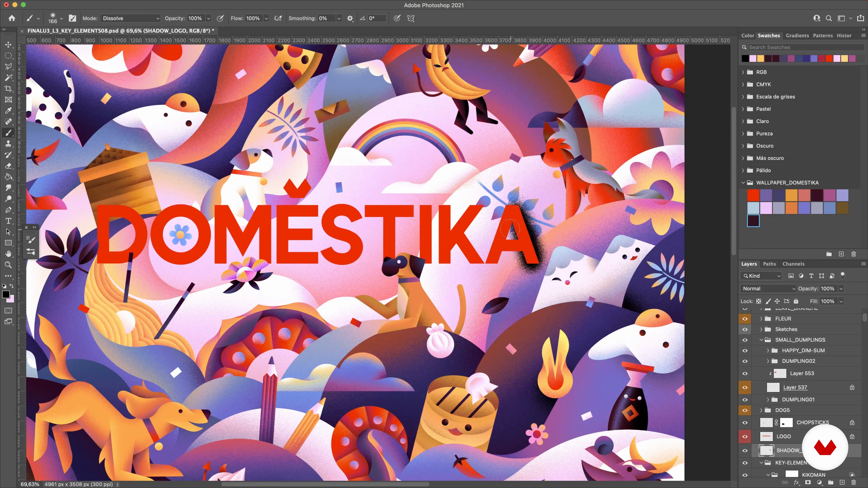This screenshot has height=488, width=868.
Task: Toggle visibility of Layer 537
Action: click(x=745, y=387)
